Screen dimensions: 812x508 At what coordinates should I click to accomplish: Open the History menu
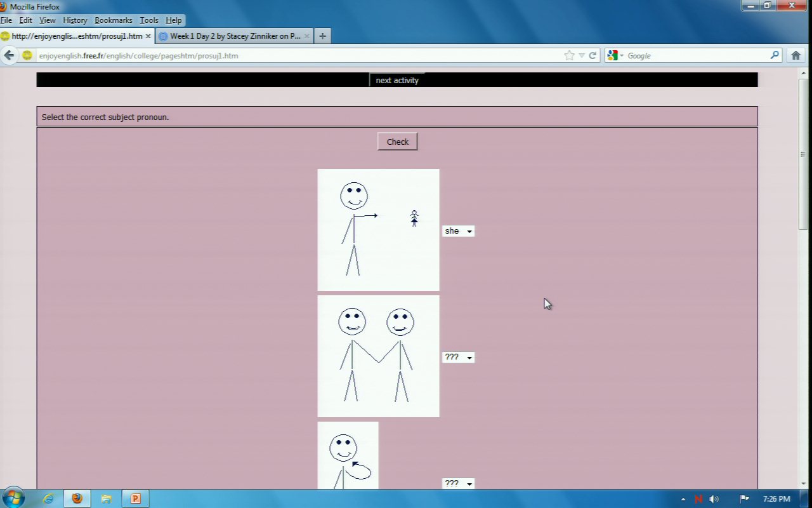75,20
